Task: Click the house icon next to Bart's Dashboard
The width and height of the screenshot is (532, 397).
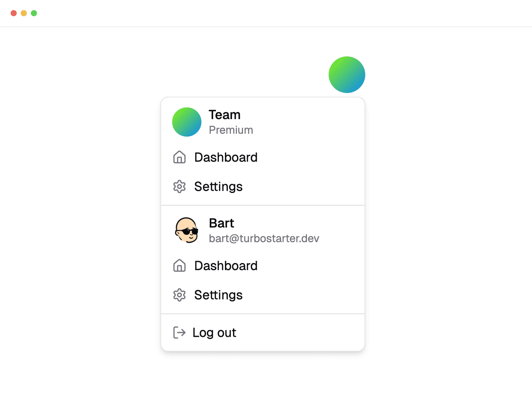Action: (x=179, y=266)
